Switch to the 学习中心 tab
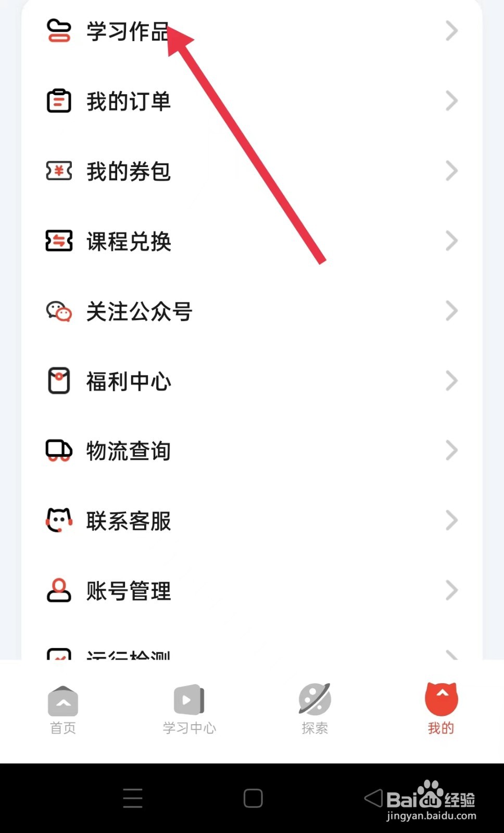 click(x=189, y=709)
